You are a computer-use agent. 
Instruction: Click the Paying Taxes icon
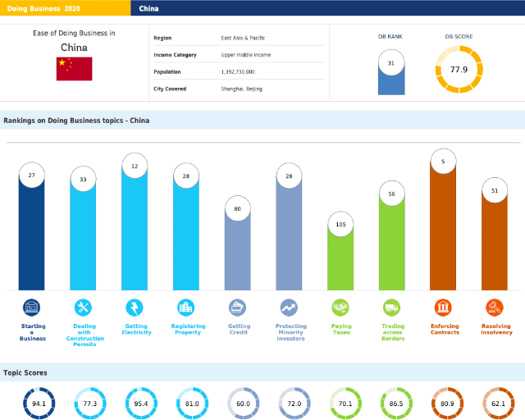tap(341, 308)
